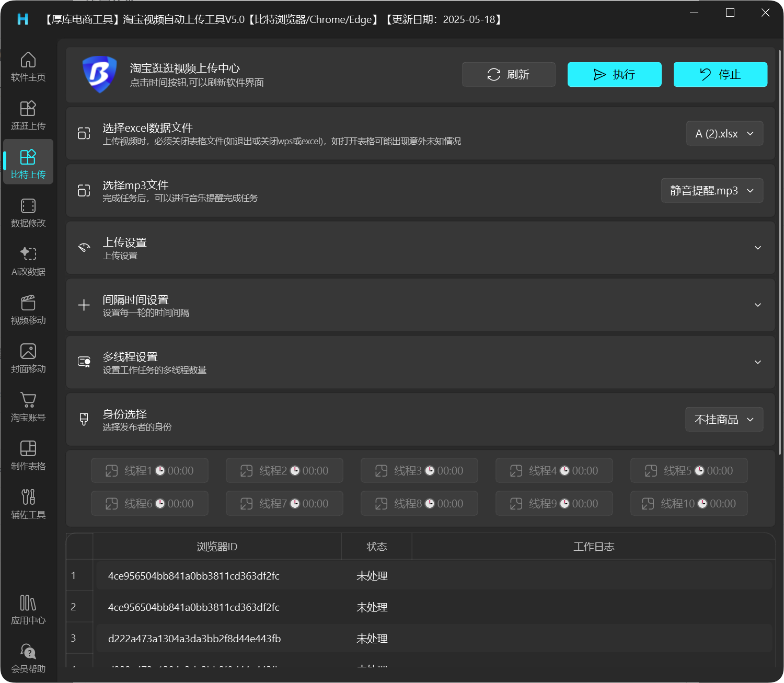Screen dimensions: 784x683
Task: Open the 会员帮助 sidebar item
Action: [28, 658]
